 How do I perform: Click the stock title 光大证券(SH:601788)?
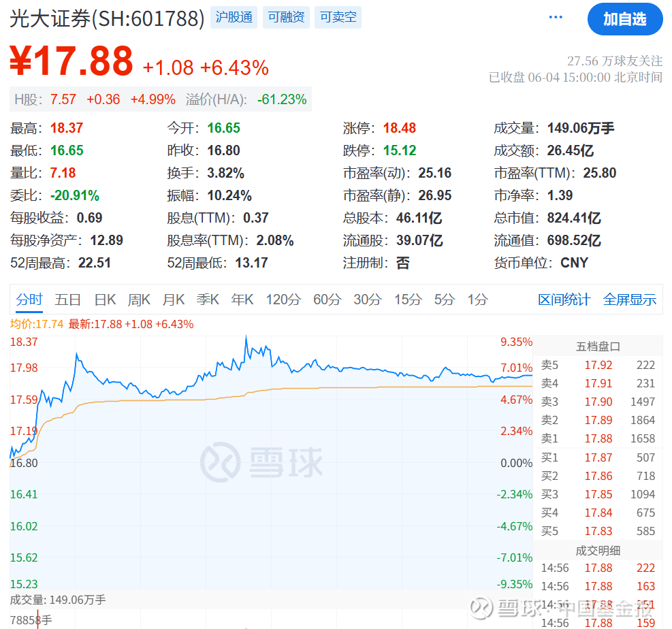107,18
